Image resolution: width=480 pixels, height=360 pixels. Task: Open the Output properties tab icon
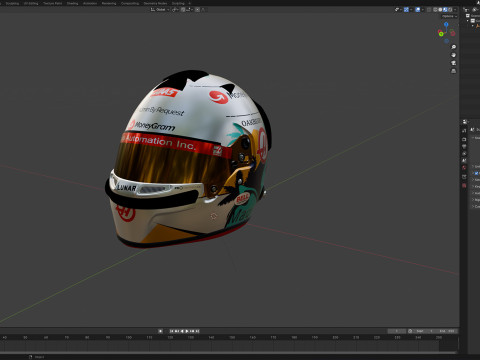point(464,146)
